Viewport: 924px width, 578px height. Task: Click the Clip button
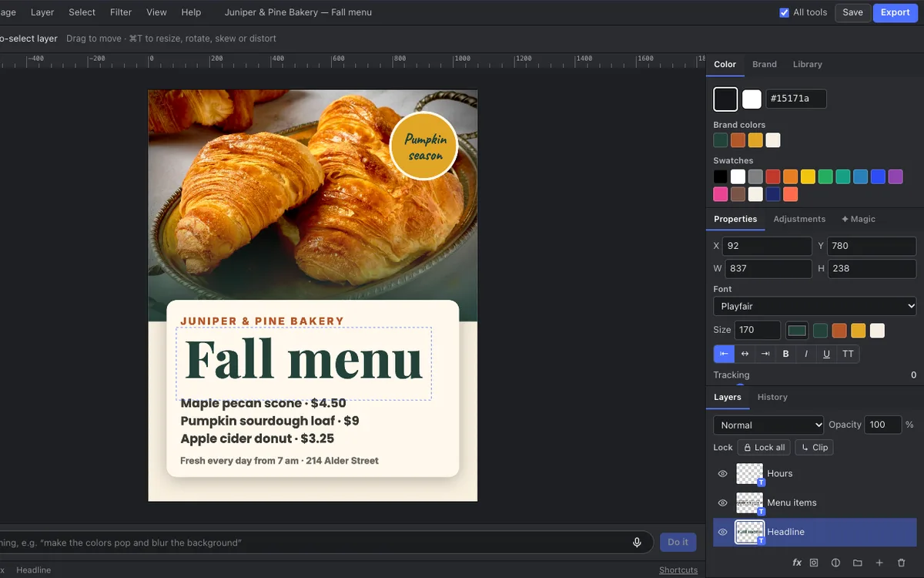coord(814,448)
